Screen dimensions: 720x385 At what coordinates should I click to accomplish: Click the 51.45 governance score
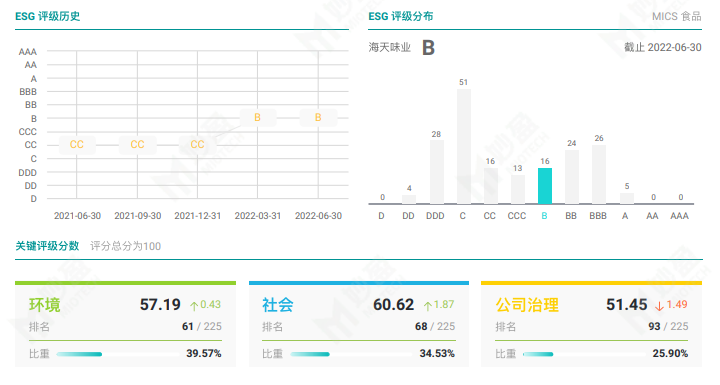(627, 305)
